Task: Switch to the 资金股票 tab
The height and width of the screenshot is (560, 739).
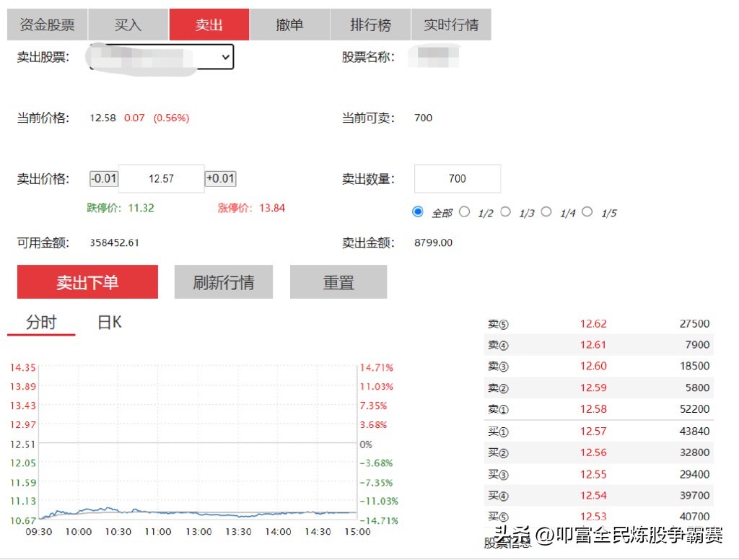Action: pos(46,24)
